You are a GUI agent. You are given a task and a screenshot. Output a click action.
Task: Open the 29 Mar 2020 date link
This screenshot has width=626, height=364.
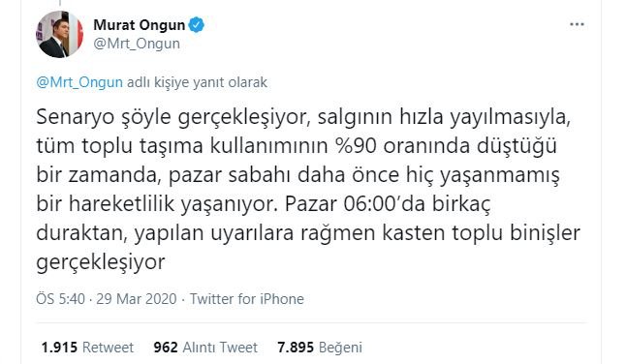click(x=136, y=299)
